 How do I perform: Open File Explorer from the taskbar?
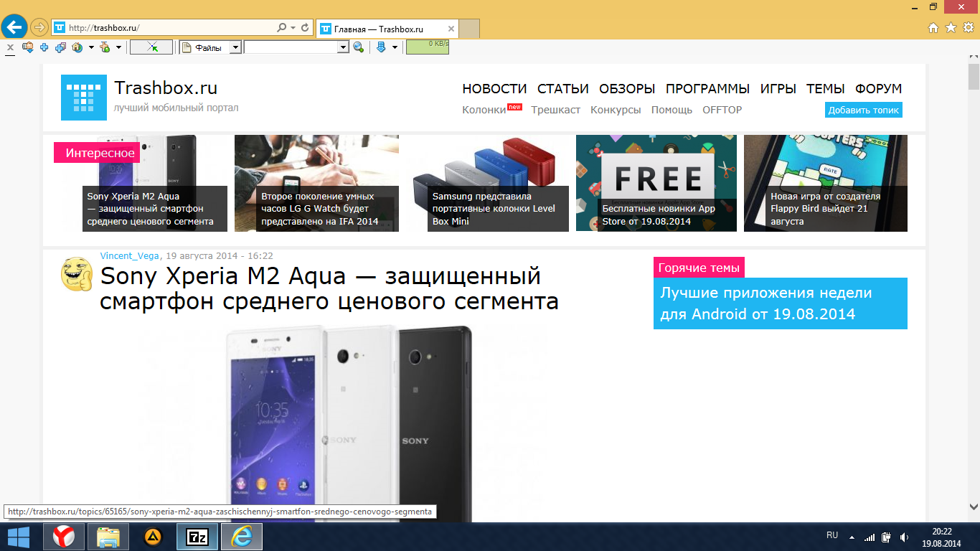tap(108, 537)
